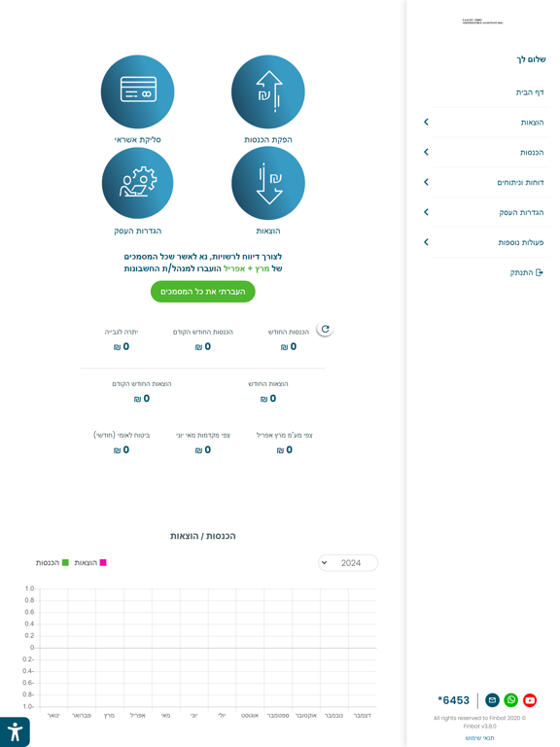Toggle the green הכנסות legend swatch

pos(65,562)
